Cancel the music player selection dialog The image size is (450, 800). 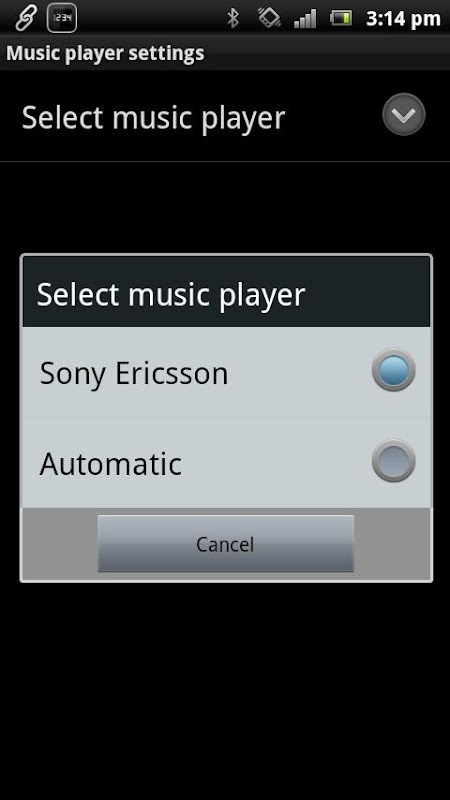pyautogui.click(x=226, y=544)
